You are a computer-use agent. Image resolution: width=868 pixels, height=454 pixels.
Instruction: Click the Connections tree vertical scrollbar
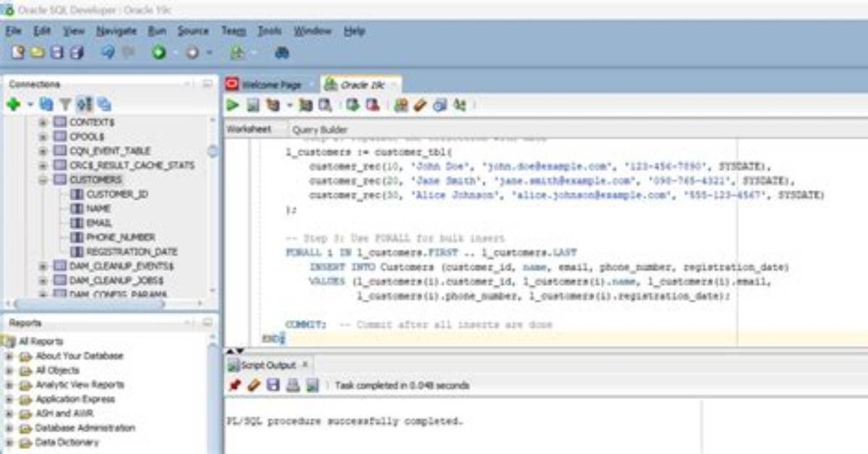pyautogui.click(x=213, y=152)
